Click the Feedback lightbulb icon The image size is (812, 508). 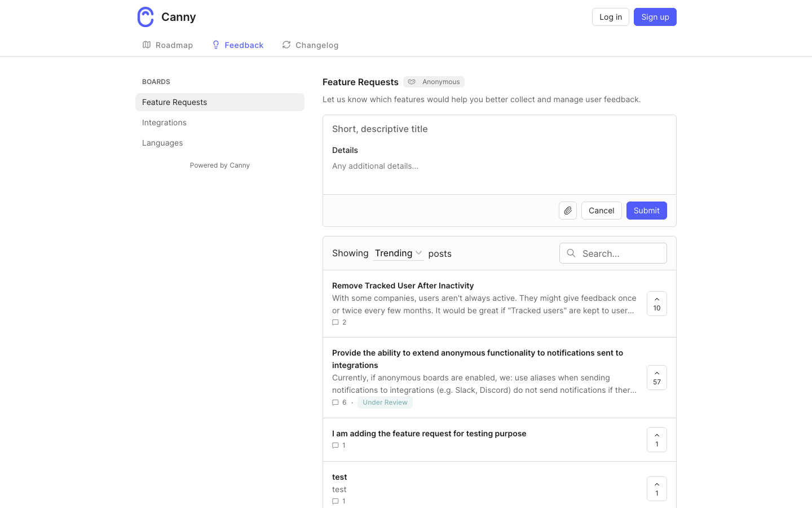tap(216, 45)
